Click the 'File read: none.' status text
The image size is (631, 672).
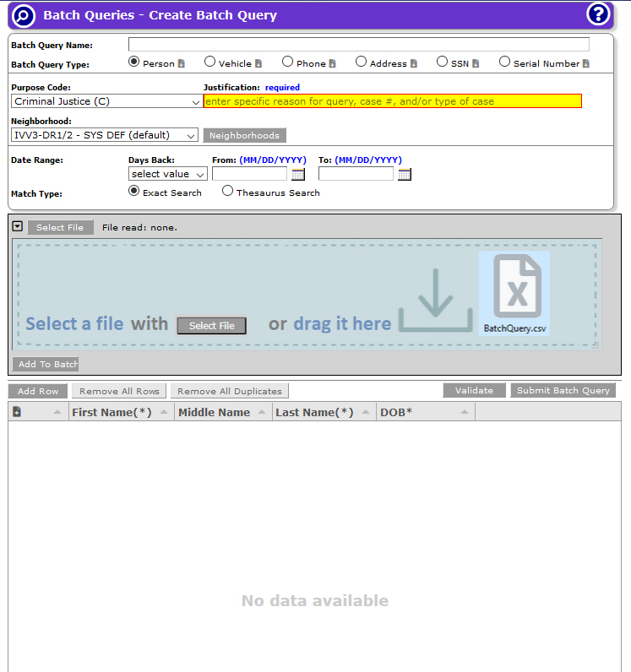click(x=139, y=228)
